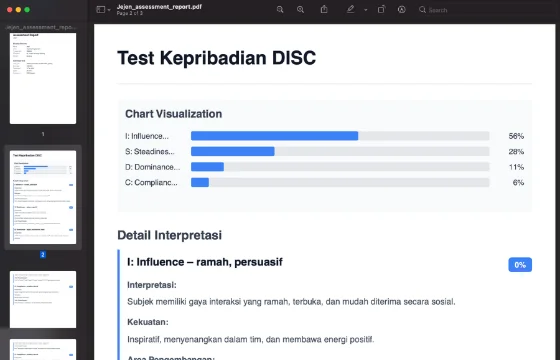The width and height of the screenshot is (560, 360).
Task: Click the page number 1 label in sidebar
Action: tap(43, 134)
